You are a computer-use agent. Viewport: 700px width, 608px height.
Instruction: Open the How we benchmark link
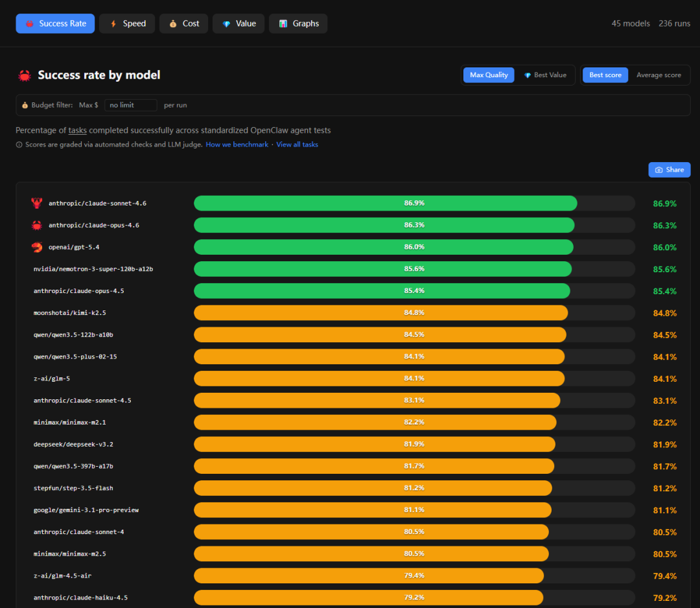[x=237, y=145]
